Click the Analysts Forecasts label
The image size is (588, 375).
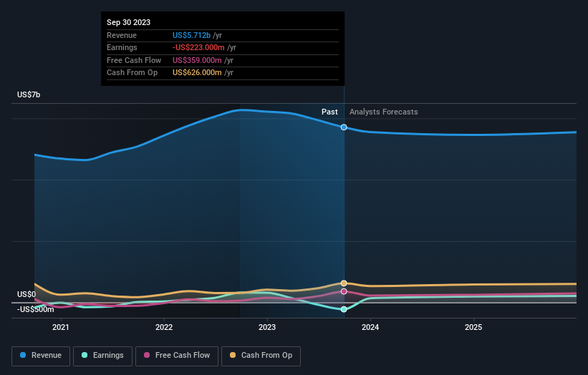384,112
